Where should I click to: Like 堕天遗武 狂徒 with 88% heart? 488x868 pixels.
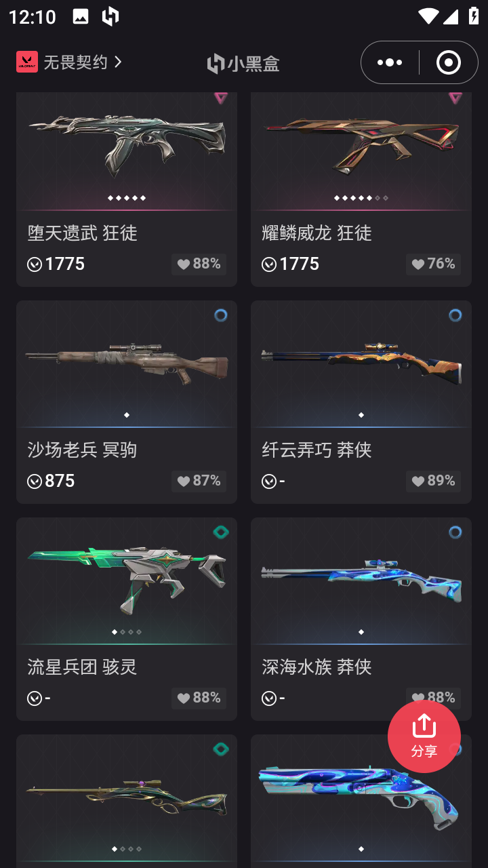coord(199,264)
